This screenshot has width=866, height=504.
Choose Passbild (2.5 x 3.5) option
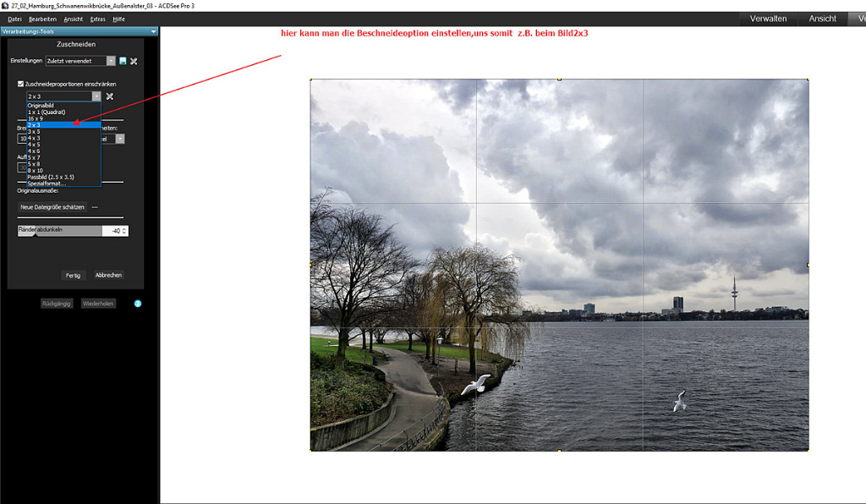[x=51, y=177]
